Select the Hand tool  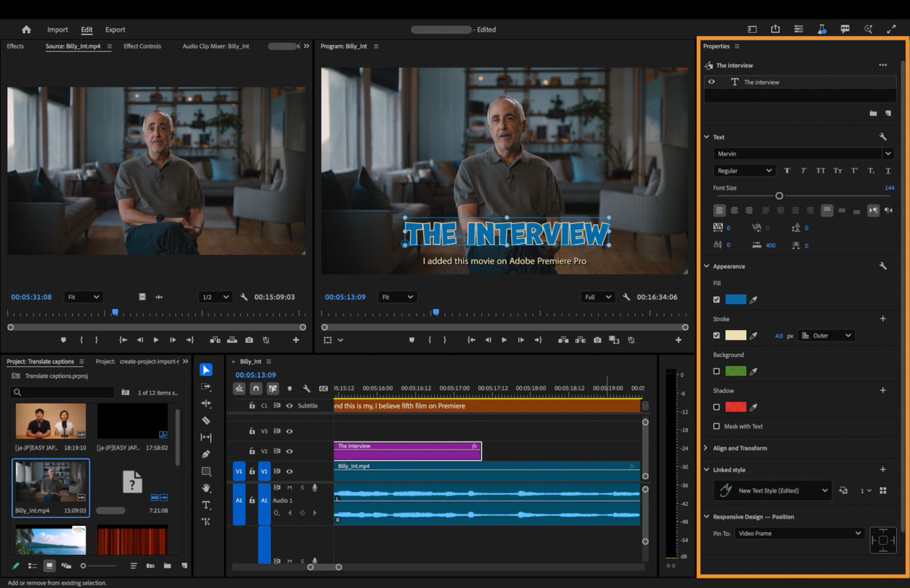pyautogui.click(x=206, y=486)
